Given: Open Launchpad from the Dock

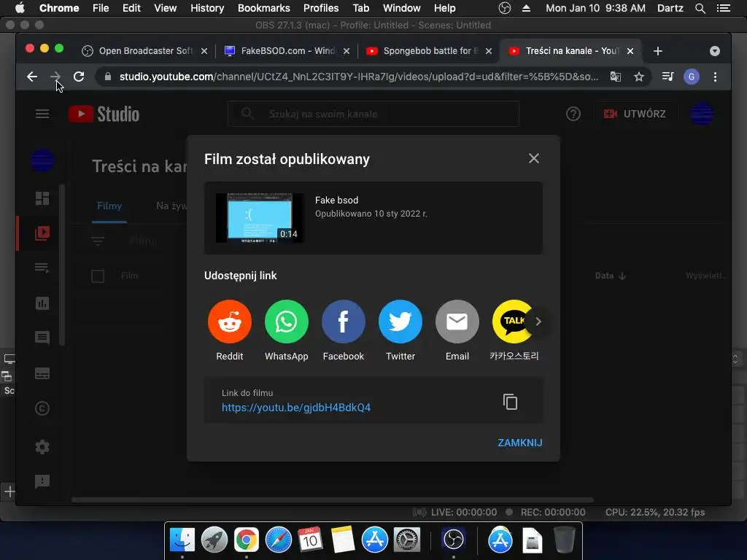Looking at the screenshot, I should pyautogui.click(x=214, y=540).
